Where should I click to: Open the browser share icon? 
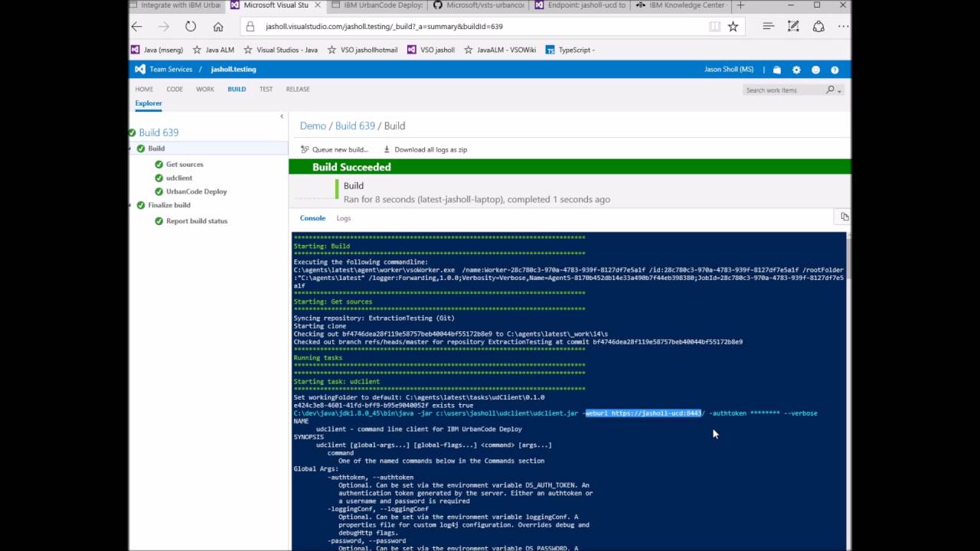tap(818, 27)
